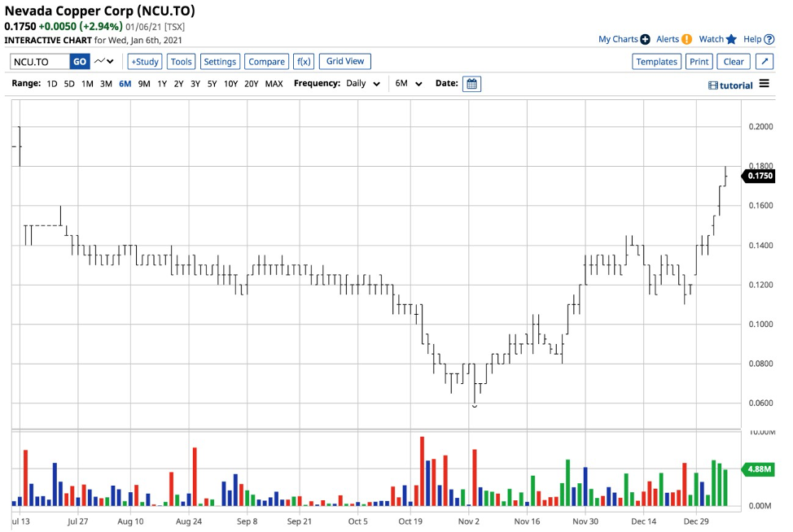Select the 5D range

click(69, 84)
